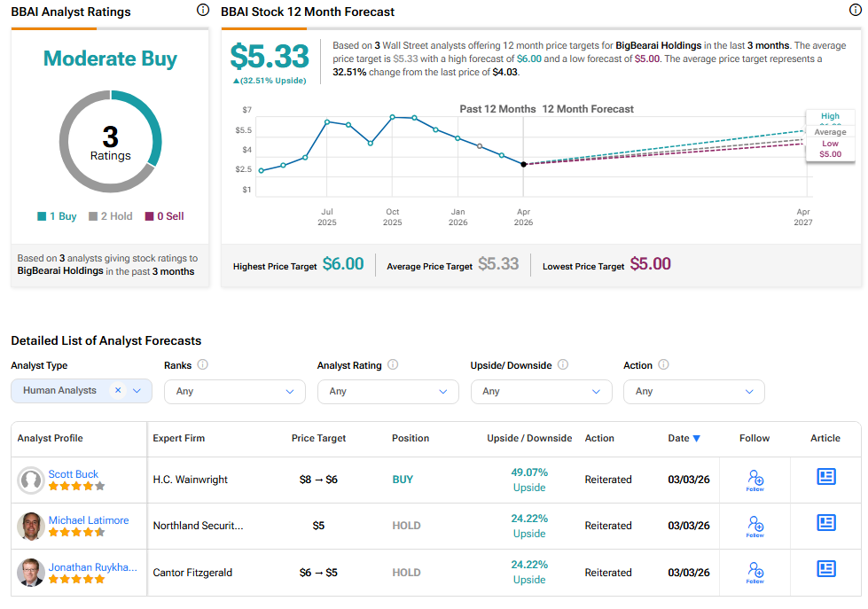Open the Action filter dropdown
The width and height of the screenshot is (868, 609).
tap(693, 392)
